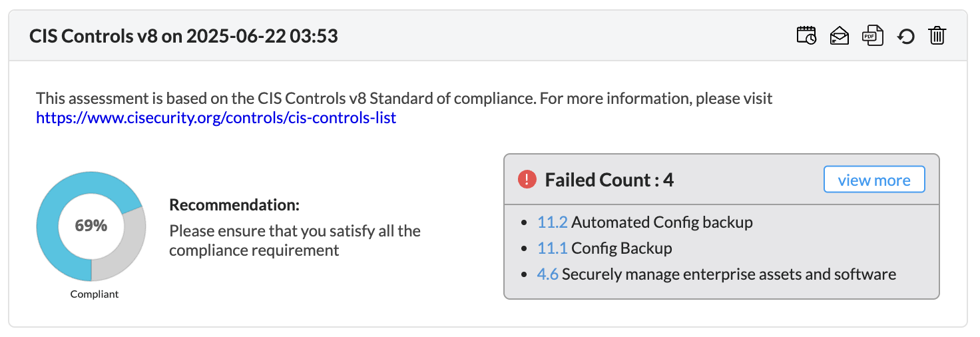The height and width of the screenshot is (337, 980).
Task: Open control 11.2 link
Action: pos(552,222)
